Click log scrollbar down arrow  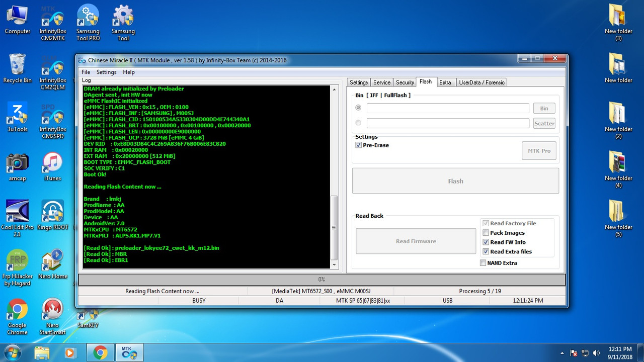click(334, 264)
